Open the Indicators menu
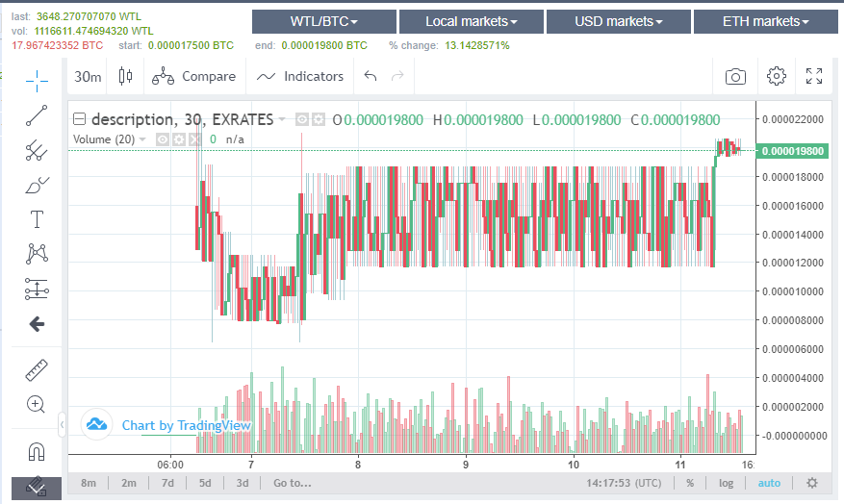This screenshot has height=504, width=844. point(300,76)
